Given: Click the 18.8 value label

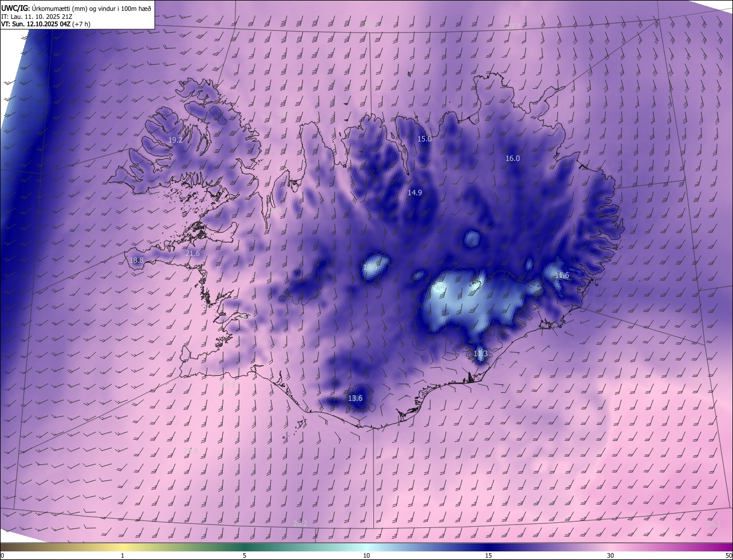Looking at the screenshot, I should click(x=136, y=261).
